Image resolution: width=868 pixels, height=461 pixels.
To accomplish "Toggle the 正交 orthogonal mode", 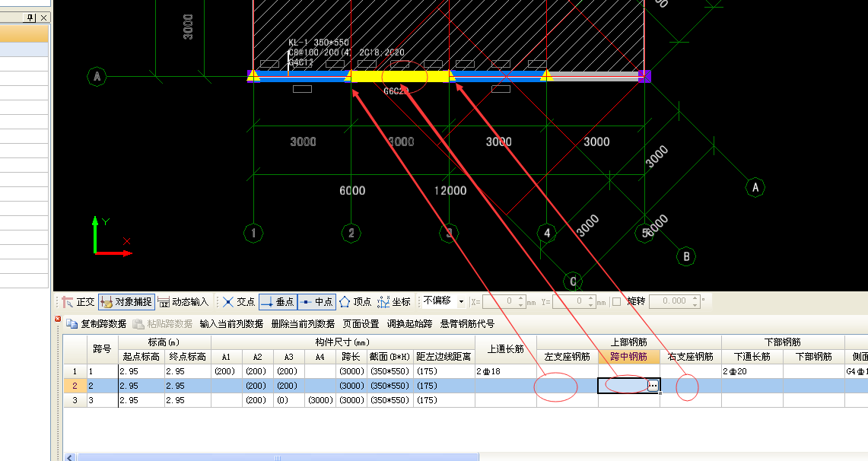I will 78,301.
